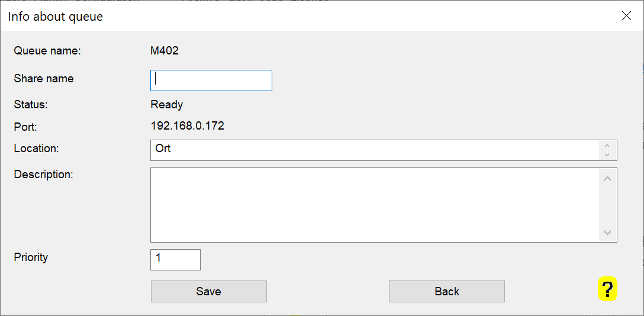Image resolution: width=644 pixels, height=316 pixels.
Task: Click the queue name value M402
Action: pyautogui.click(x=165, y=50)
